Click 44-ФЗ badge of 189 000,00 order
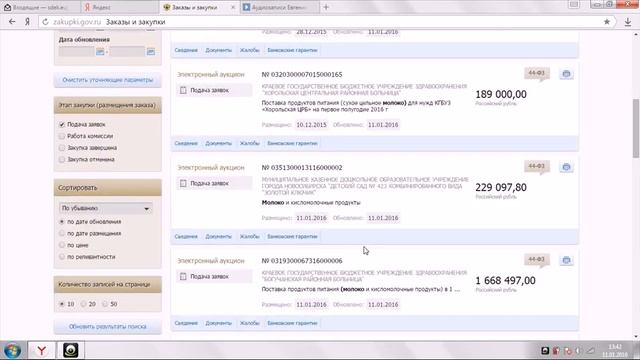The height and width of the screenshot is (360, 640). click(x=536, y=73)
